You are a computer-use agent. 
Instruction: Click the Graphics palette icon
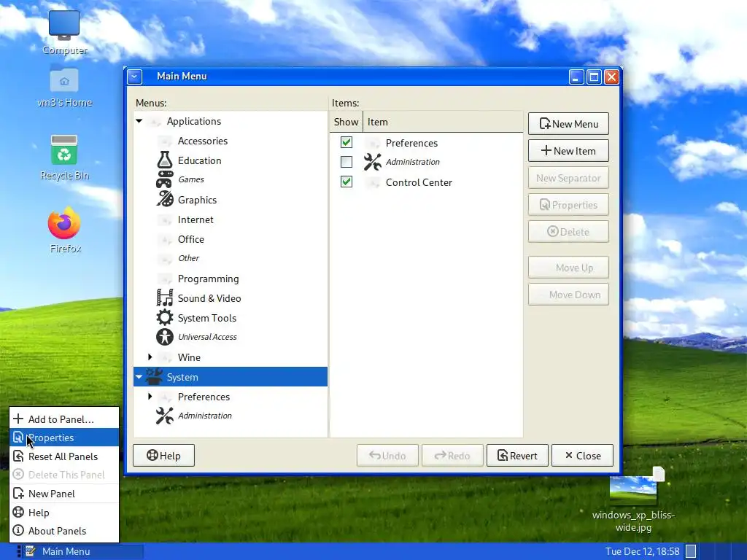coord(165,199)
